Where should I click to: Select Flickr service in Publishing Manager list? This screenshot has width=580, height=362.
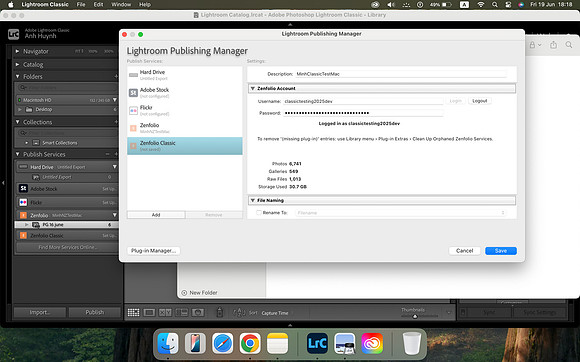185,110
